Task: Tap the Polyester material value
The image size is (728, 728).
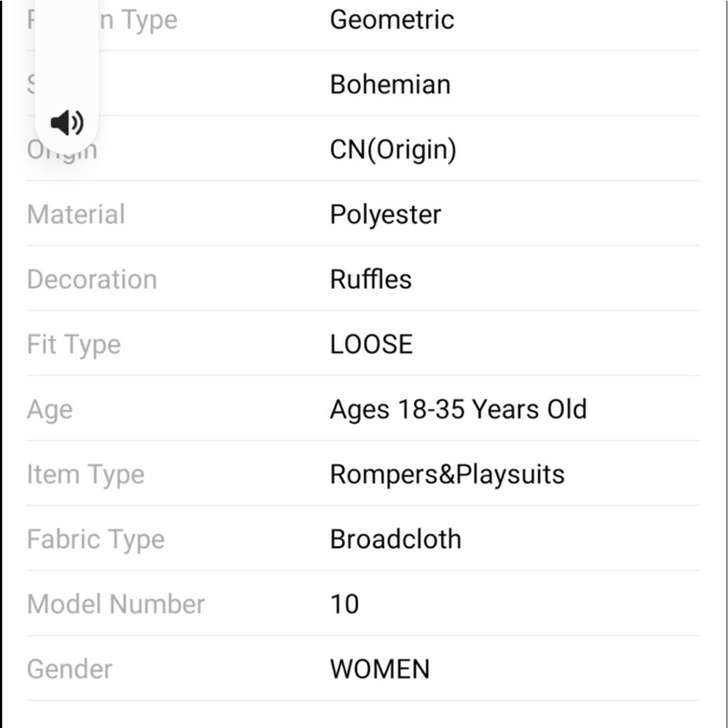Action: 385,215
